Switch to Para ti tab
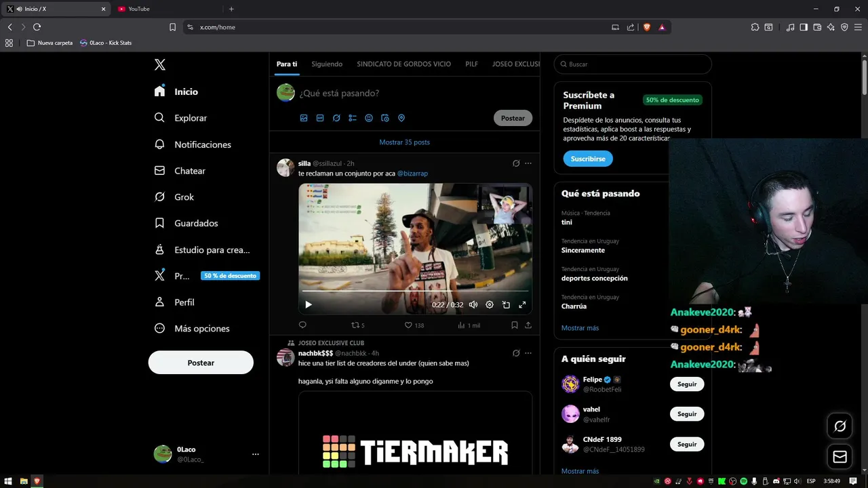This screenshot has height=488, width=868. 287,64
